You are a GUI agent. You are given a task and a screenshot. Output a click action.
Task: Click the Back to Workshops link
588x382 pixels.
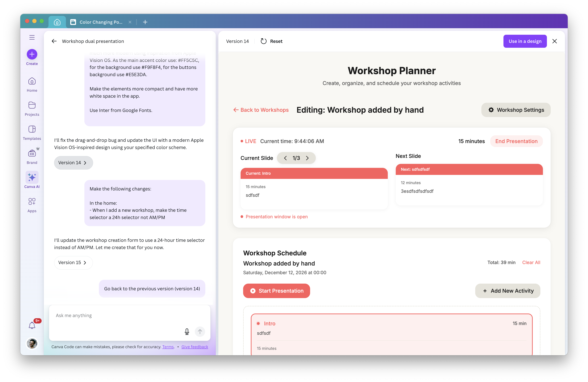click(x=261, y=110)
